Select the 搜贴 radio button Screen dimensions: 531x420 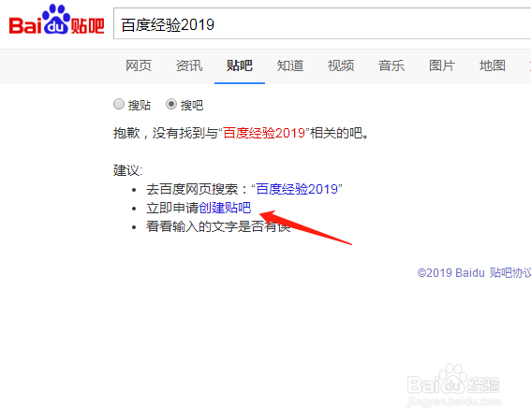tap(119, 104)
